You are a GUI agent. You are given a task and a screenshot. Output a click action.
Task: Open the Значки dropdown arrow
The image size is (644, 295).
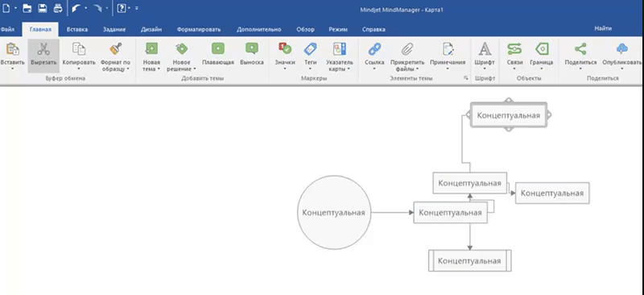point(285,69)
